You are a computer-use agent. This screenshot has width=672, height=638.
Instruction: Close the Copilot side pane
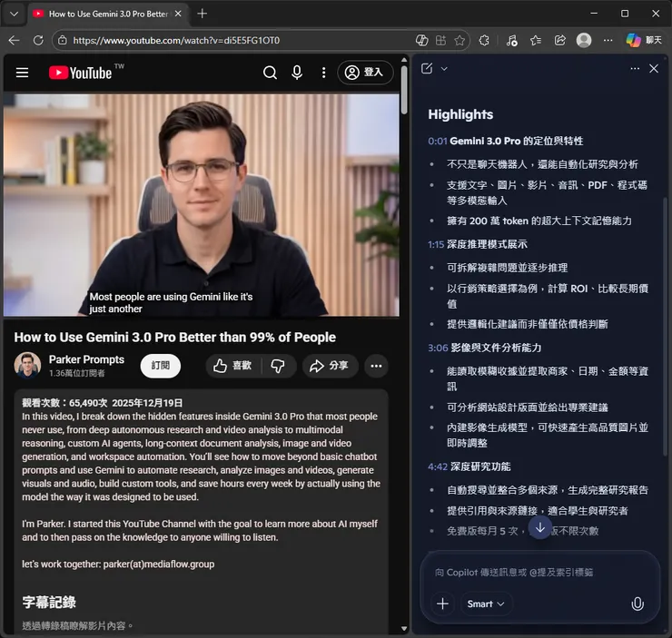pos(654,68)
